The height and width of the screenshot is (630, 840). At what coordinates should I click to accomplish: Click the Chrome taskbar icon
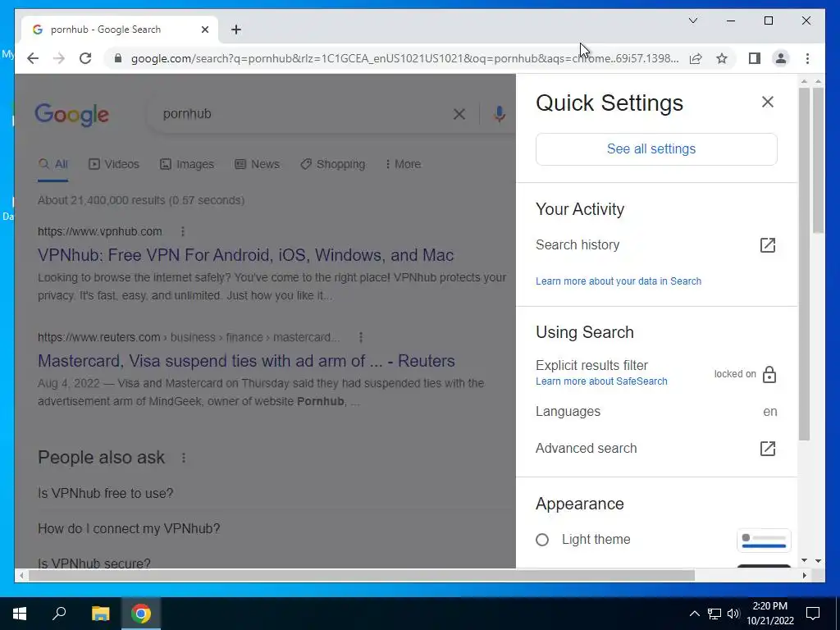[x=141, y=614]
